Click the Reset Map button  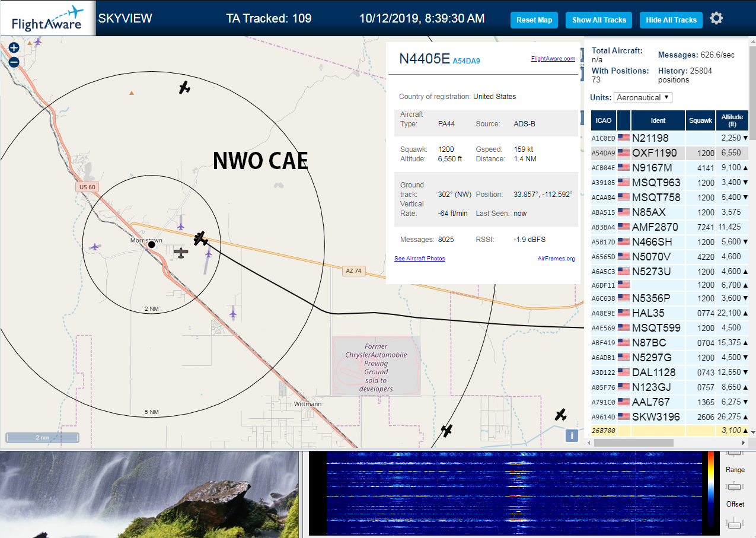(x=534, y=20)
